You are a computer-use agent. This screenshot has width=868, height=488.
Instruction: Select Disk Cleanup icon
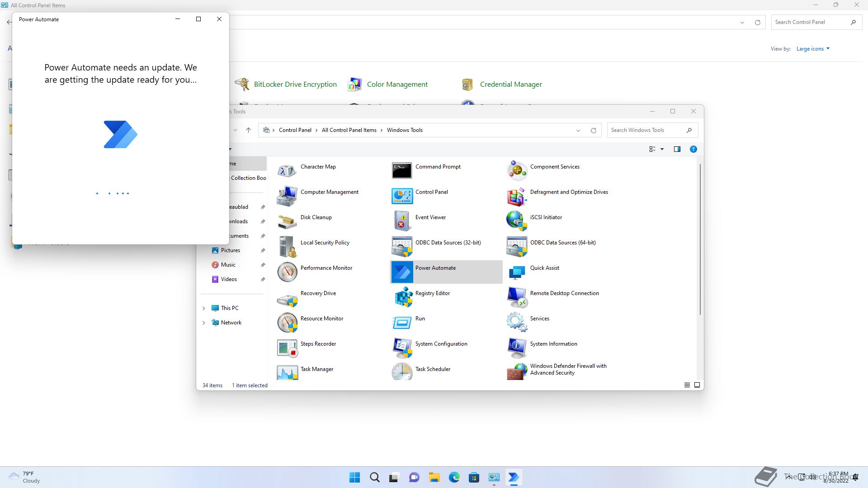point(287,221)
